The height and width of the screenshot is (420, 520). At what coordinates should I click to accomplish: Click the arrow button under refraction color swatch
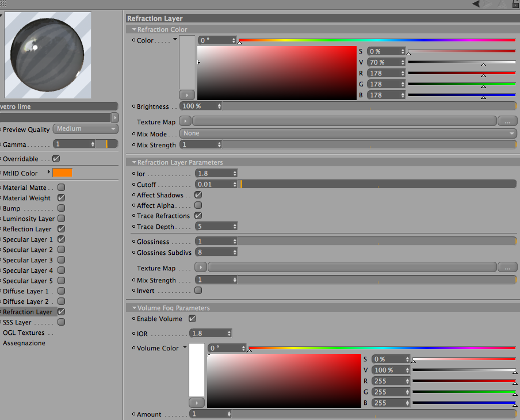187,95
